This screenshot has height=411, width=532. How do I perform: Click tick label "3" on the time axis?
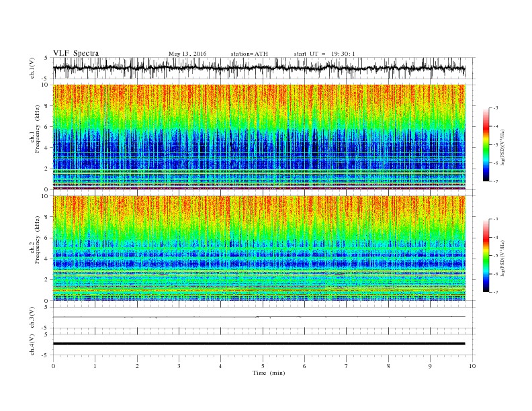(179, 366)
